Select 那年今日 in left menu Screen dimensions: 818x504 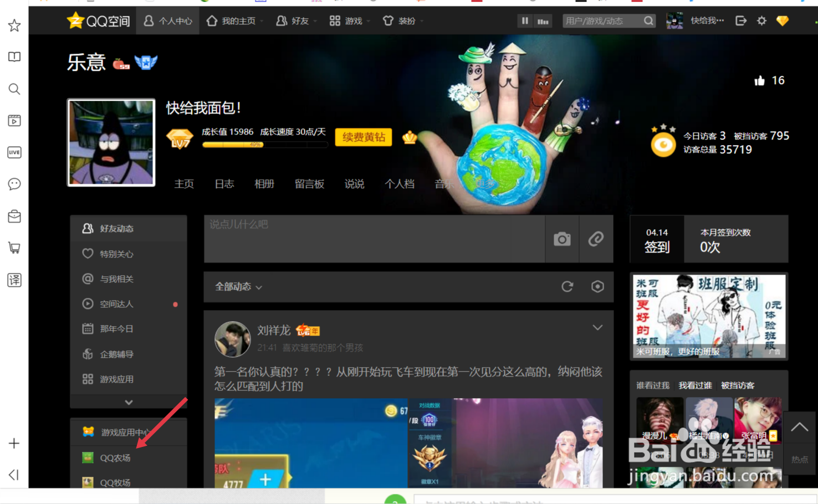click(129, 328)
